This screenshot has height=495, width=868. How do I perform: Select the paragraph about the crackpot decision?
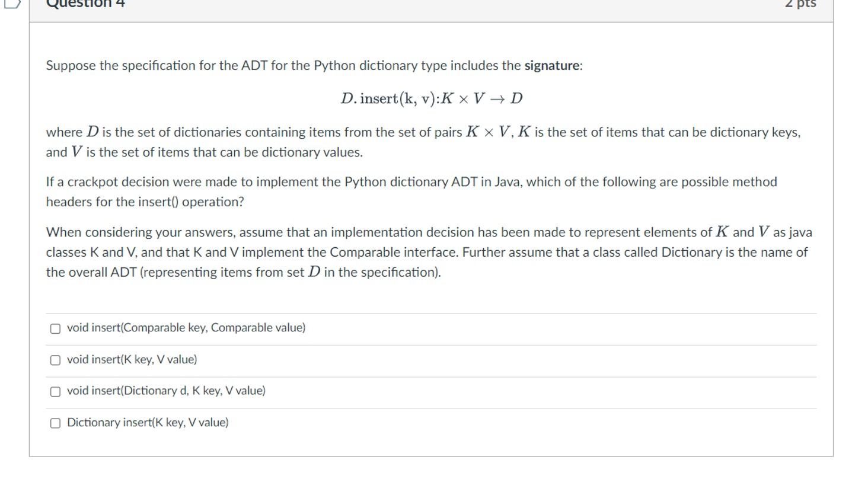point(411,191)
